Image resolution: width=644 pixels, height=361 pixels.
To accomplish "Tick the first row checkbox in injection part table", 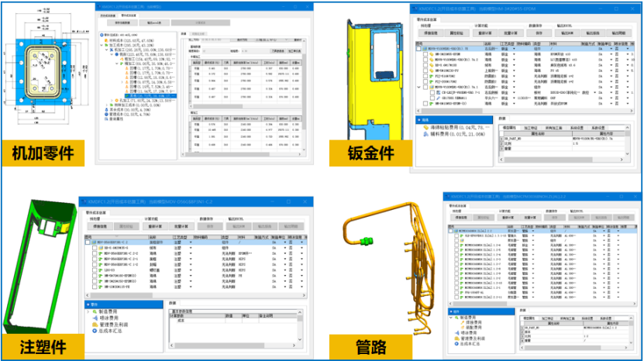I will pyautogui.click(x=88, y=242).
